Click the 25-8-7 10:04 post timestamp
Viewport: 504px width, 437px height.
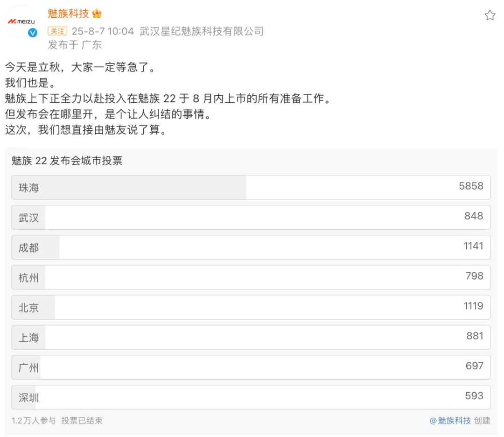click(103, 31)
